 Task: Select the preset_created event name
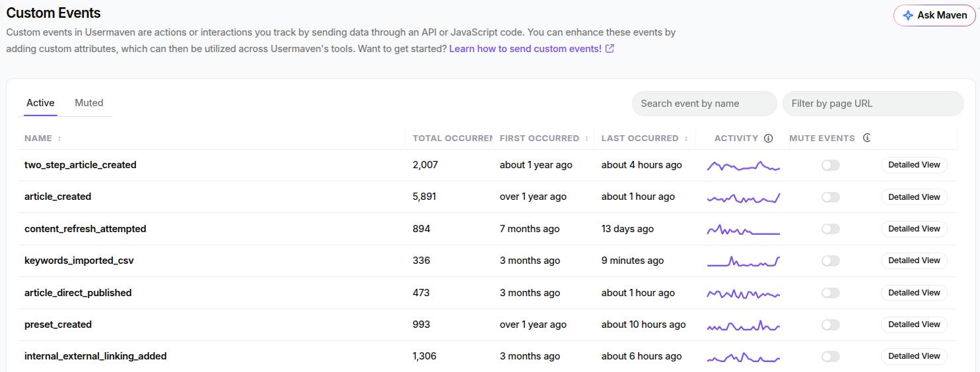58,325
